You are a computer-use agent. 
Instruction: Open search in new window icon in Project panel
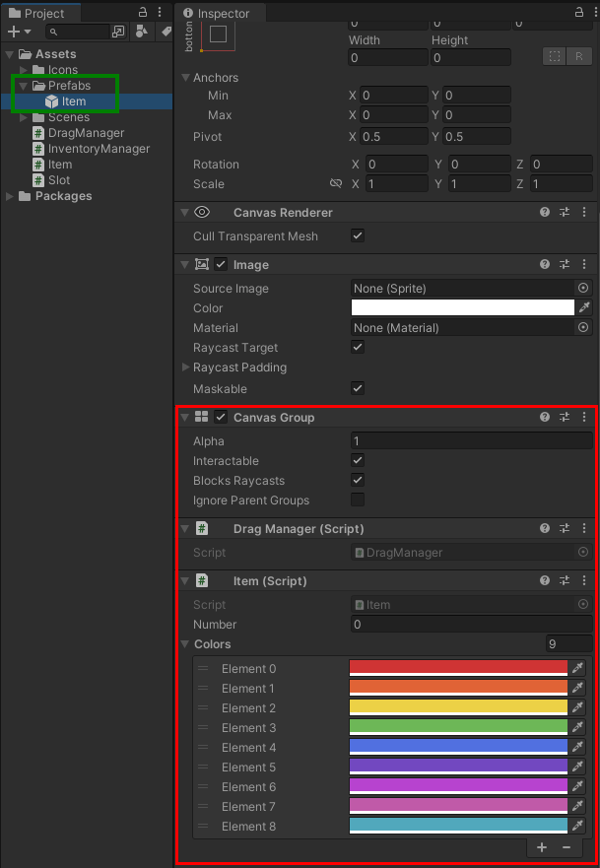[118, 33]
